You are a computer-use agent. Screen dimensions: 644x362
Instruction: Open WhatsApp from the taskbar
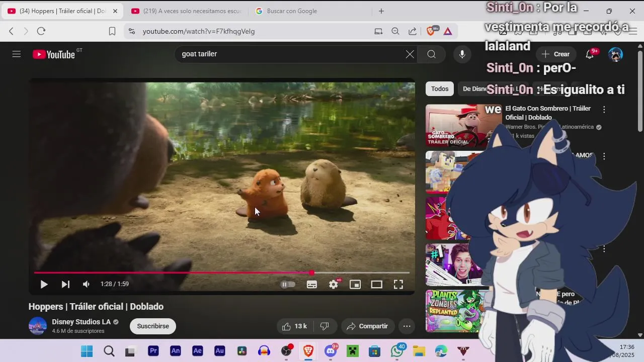point(397,351)
